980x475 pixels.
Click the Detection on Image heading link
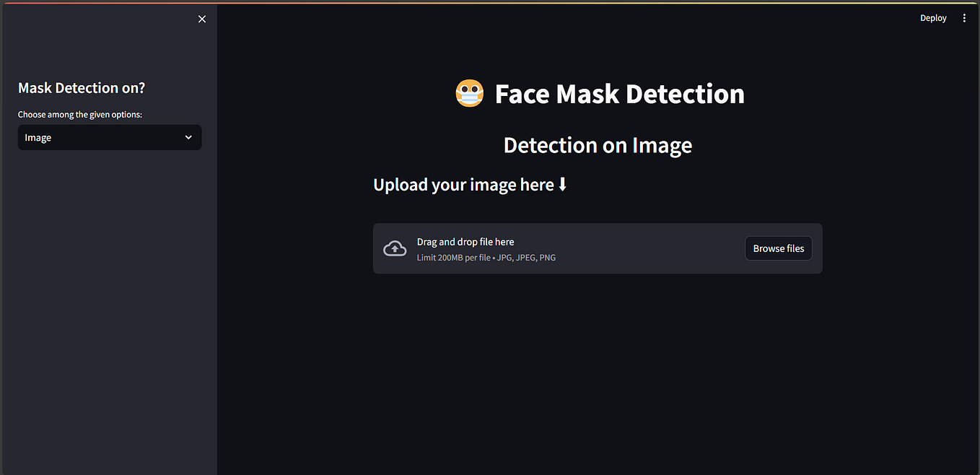pos(598,145)
